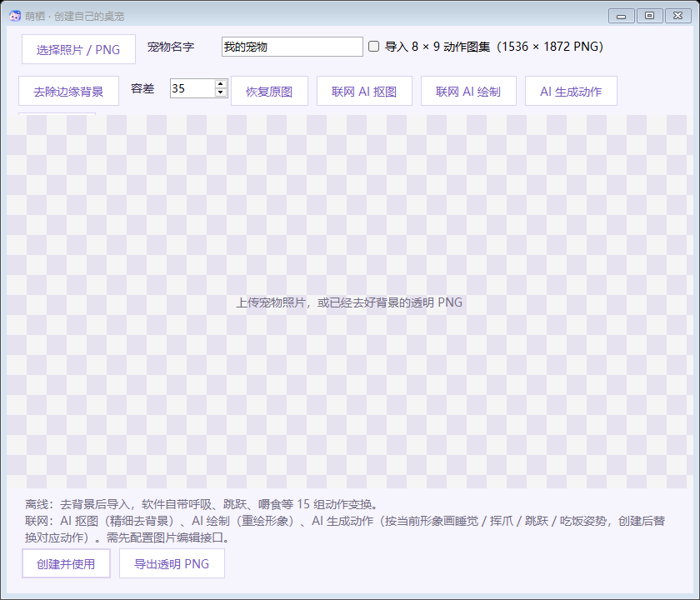The image size is (700, 600).
Task: Click the 离线 help text line
Action: 202,504
